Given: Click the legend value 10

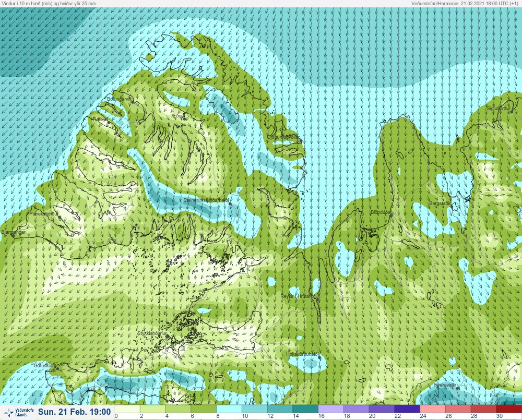Looking at the screenshot, I should [245, 416].
